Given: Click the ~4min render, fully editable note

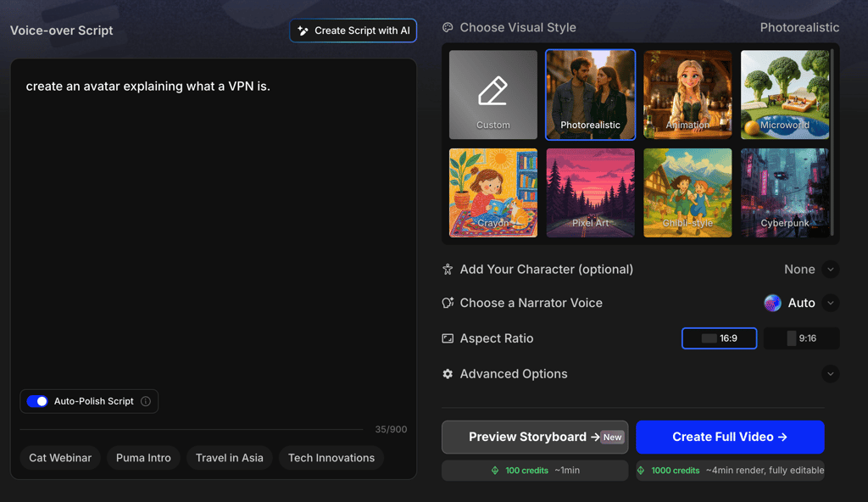Looking at the screenshot, I should [x=765, y=471].
